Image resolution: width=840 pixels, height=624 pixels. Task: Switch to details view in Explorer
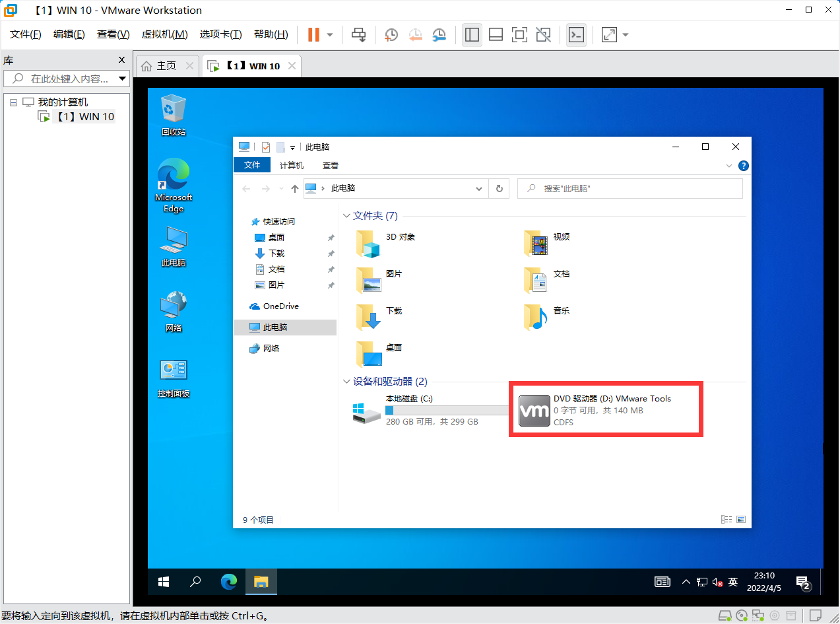(727, 520)
